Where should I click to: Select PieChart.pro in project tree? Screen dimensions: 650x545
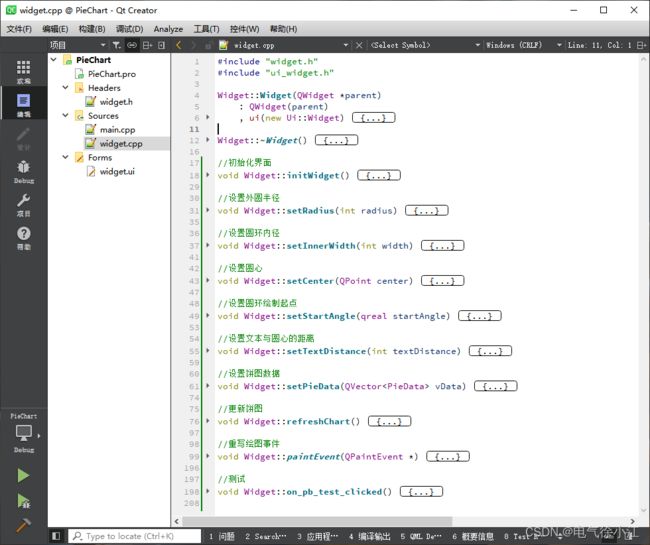pyautogui.click(x=112, y=74)
